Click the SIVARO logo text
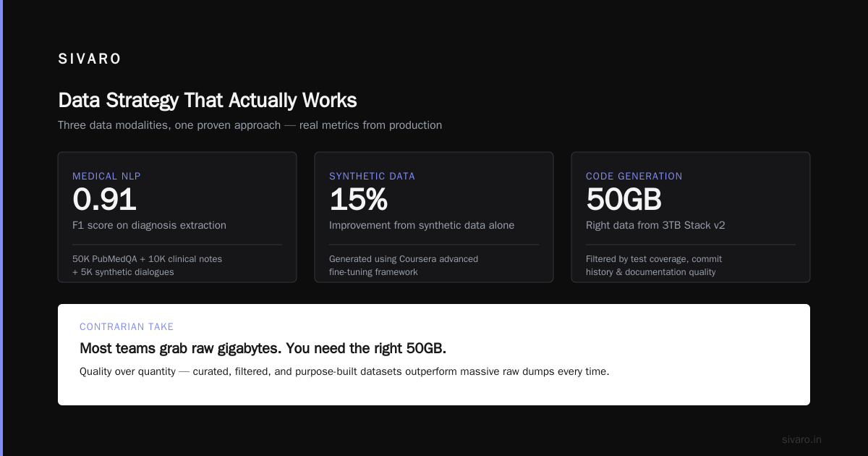This screenshot has height=456, width=868. point(90,59)
